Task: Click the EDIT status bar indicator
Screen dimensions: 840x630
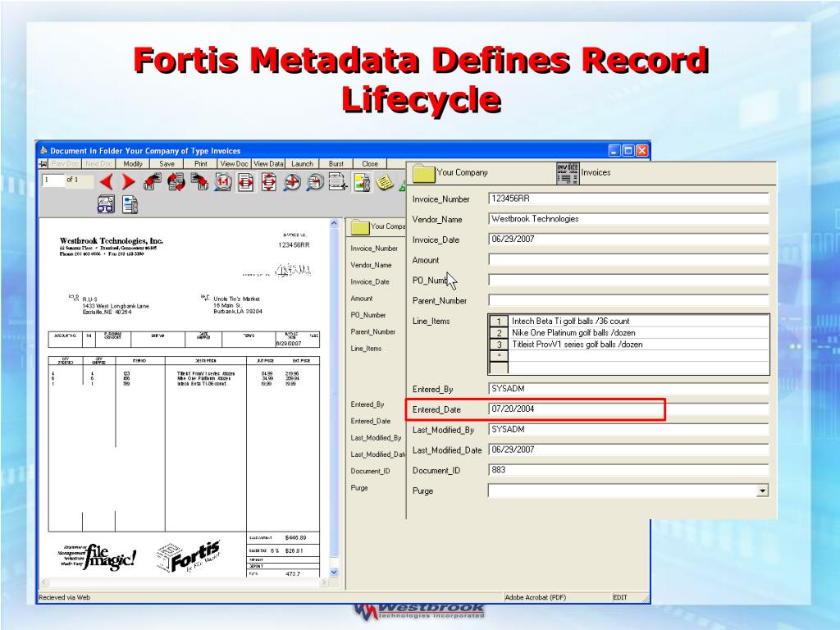Action: click(x=620, y=597)
